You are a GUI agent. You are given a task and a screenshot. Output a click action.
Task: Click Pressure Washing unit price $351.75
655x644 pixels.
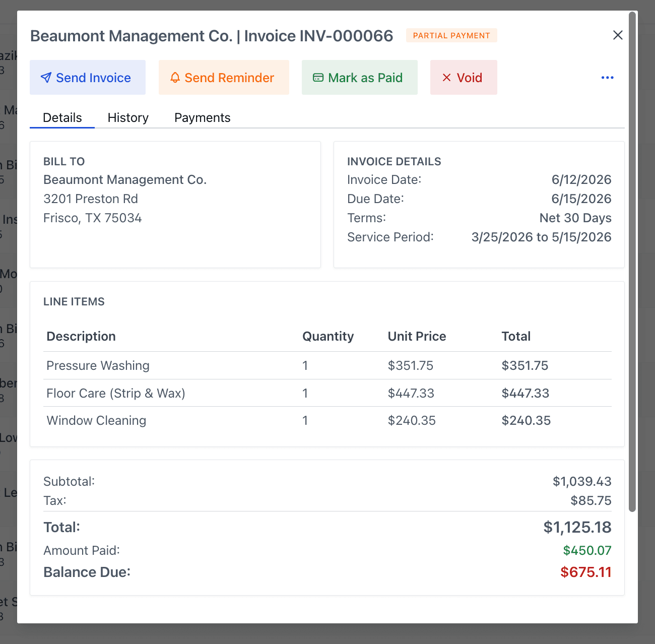pos(411,365)
